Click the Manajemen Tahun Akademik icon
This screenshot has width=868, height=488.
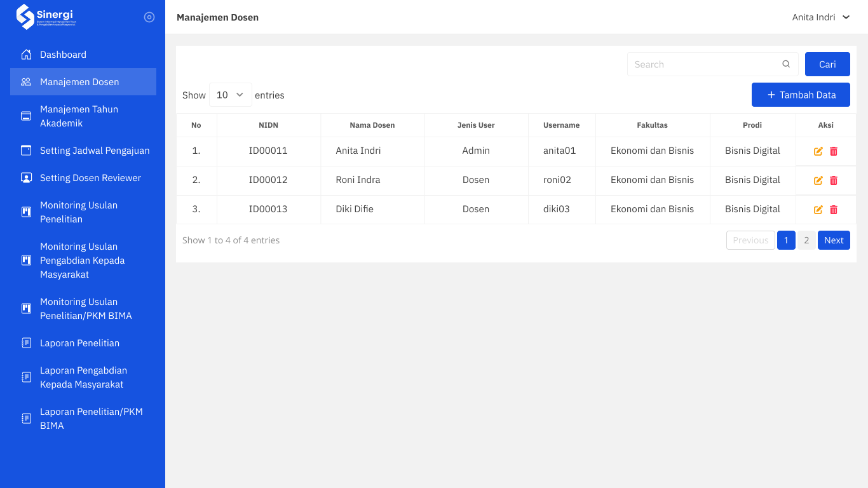tap(26, 116)
